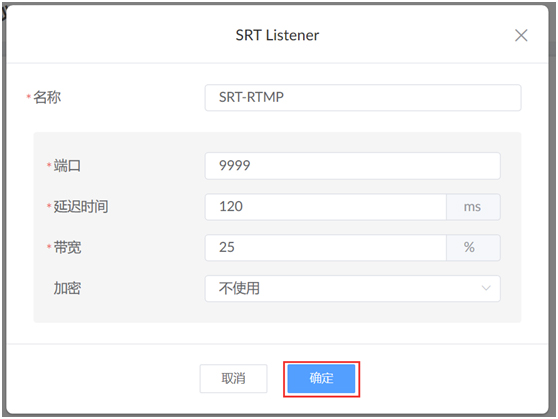Click the 加密 label
This screenshot has width=558, height=419.
coord(67,288)
